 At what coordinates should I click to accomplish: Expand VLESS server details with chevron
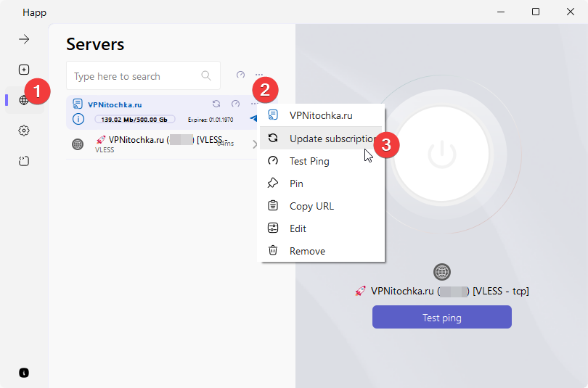coord(255,144)
